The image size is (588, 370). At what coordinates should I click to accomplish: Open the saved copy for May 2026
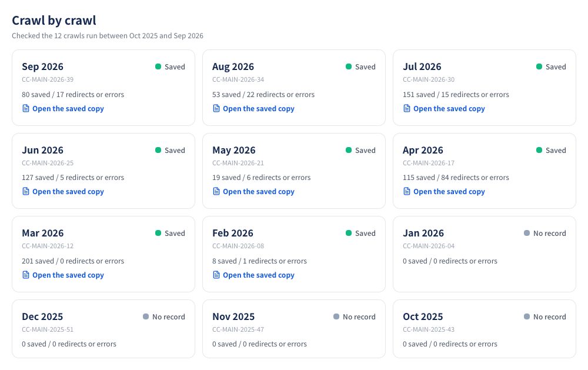click(253, 191)
